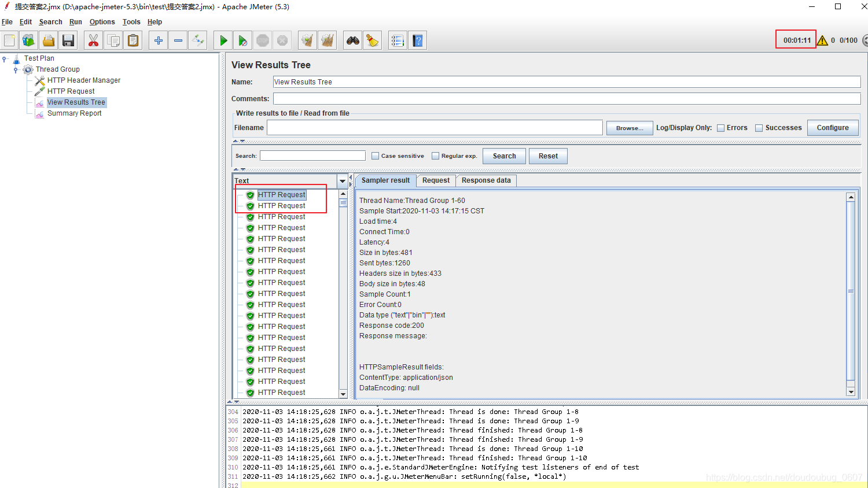Select View Results Tree in the tree

(x=76, y=102)
